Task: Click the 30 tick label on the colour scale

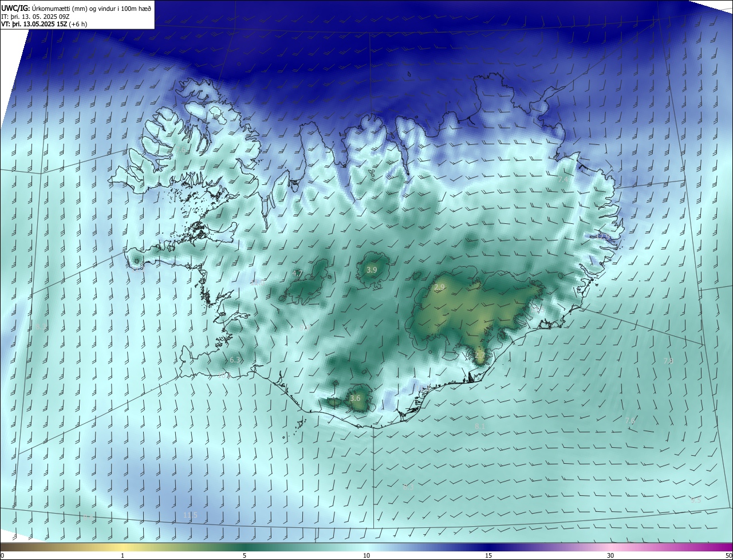Action: coord(610,556)
